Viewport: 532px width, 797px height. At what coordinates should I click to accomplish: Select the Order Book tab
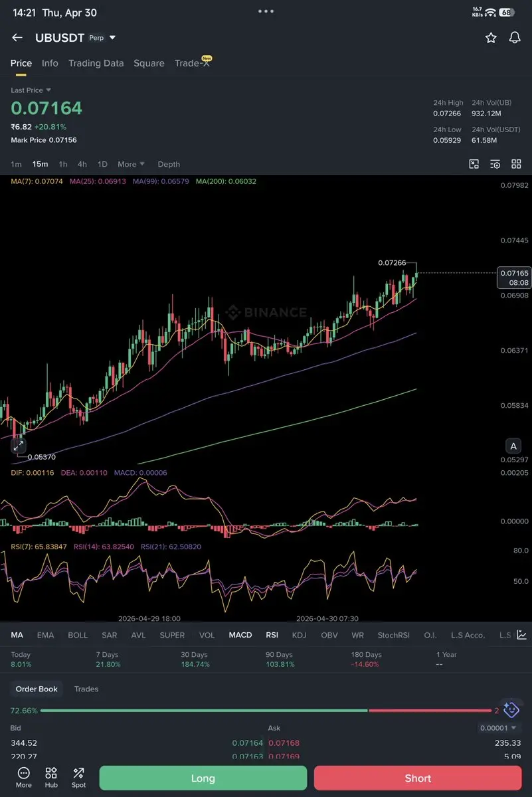pyautogui.click(x=37, y=689)
